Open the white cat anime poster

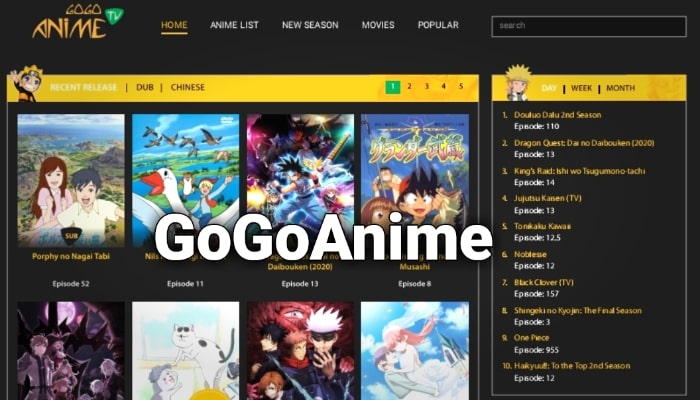(x=185, y=351)
